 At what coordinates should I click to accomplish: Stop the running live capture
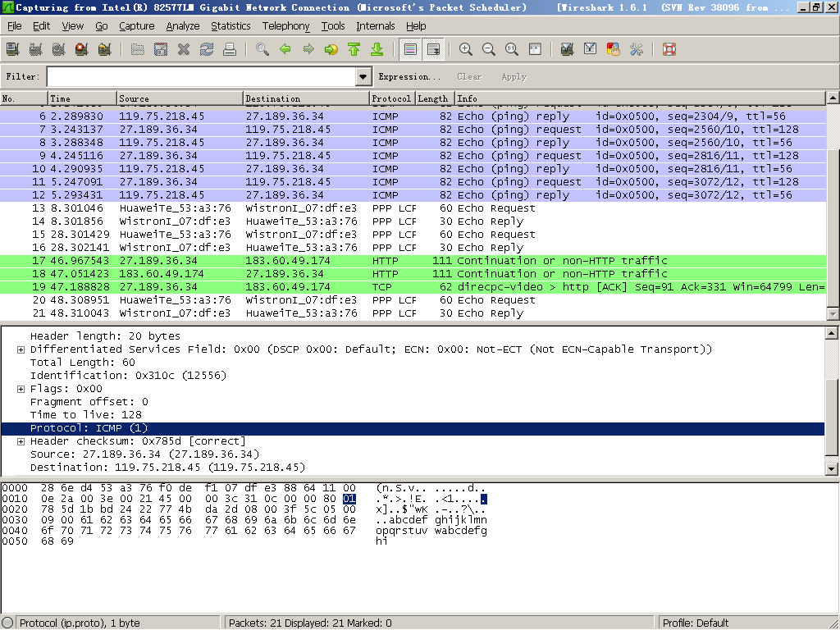pos(81,49)
